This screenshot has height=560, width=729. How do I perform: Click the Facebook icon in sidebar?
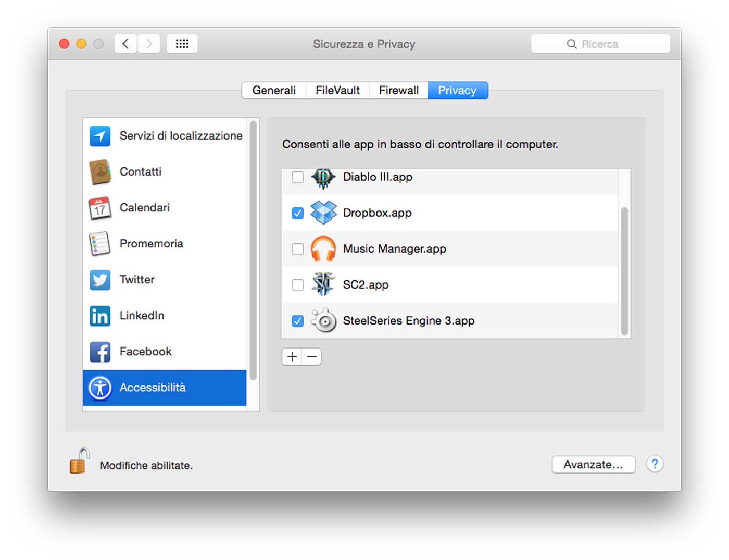[100, 352]
